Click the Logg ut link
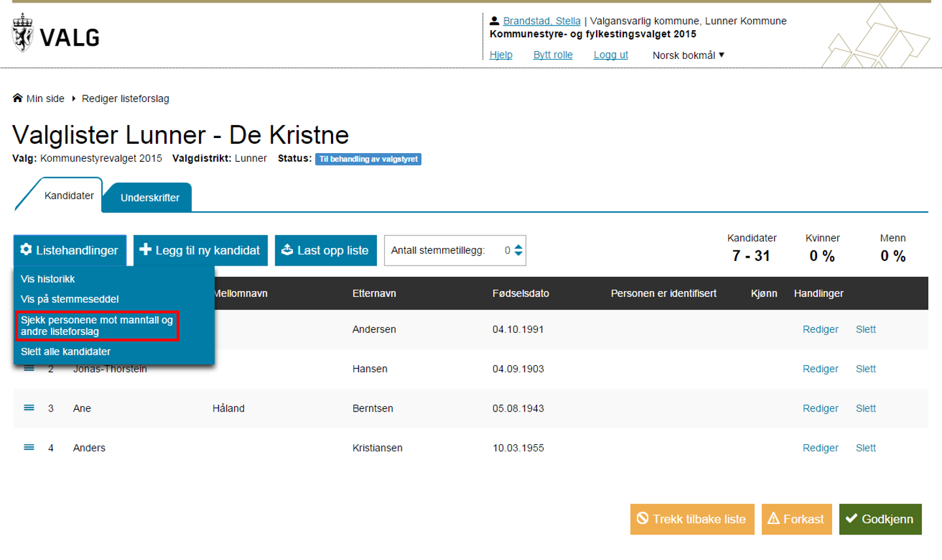Screen dimensions: 942x560 (610, 55)
